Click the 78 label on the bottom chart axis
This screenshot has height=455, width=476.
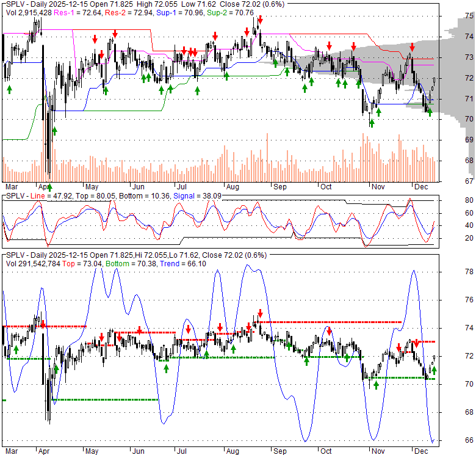tap(469, 272)
